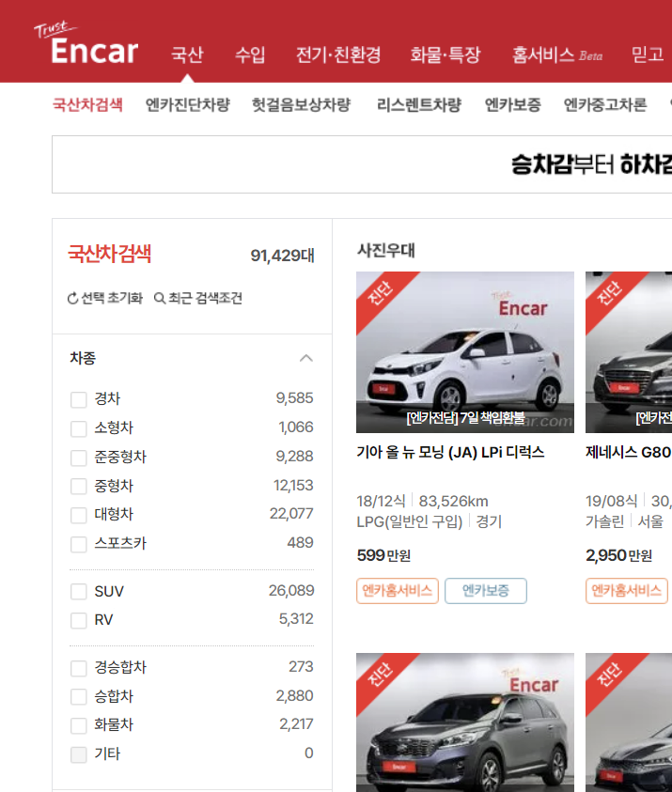This screenshot has height=792, width=672.
Task: Click the 22,077 대형차 count
Action: point(291,514)
